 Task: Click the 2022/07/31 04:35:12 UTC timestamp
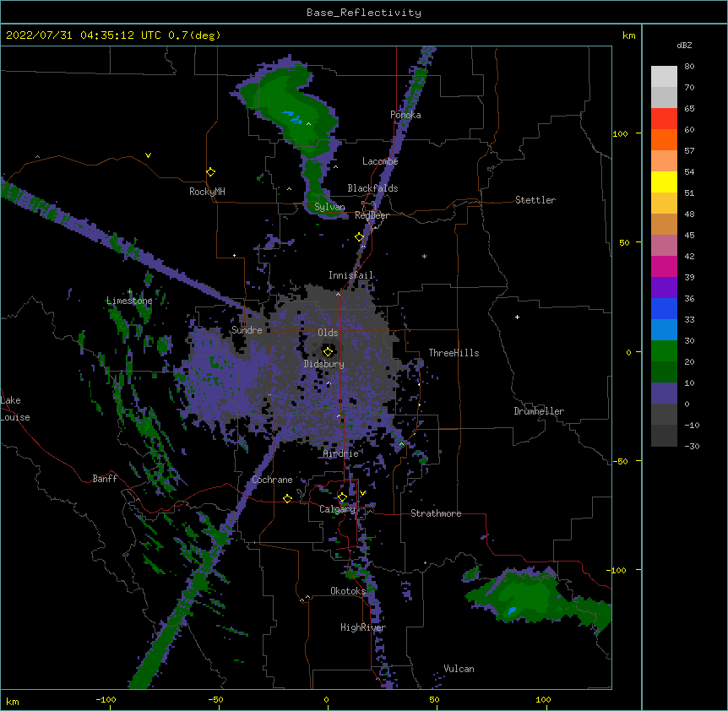tap(84, 35)
